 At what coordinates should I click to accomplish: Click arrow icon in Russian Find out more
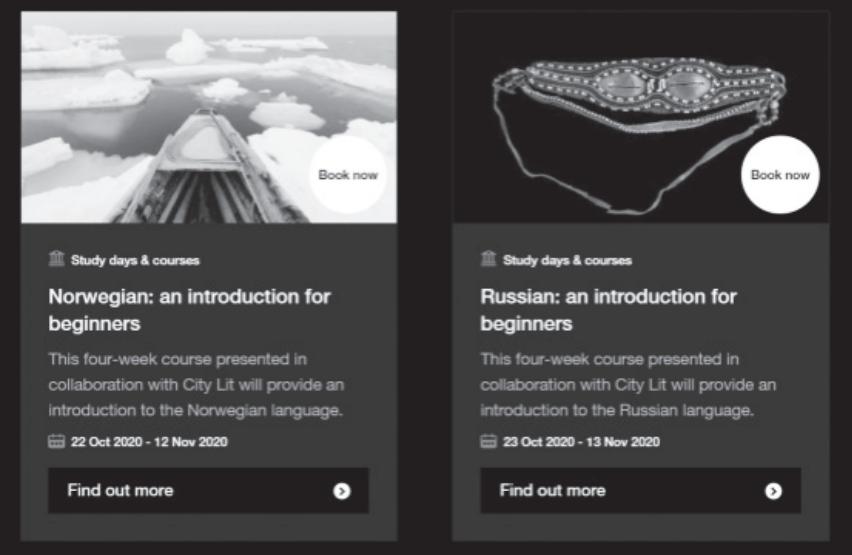773,491
